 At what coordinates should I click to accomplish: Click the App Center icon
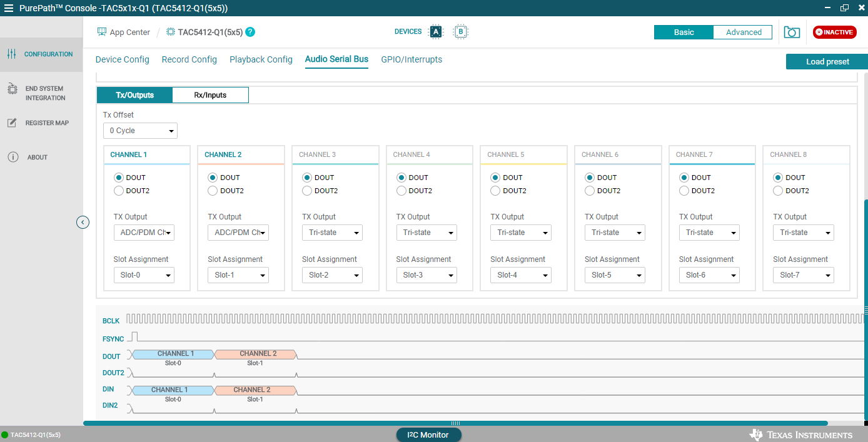pos(102,32)
